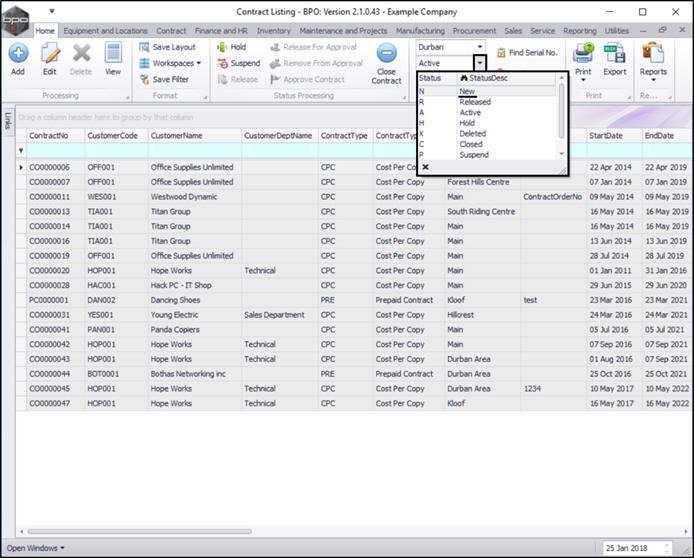
Task: Open the View contract icon
Action: (113, 54)
